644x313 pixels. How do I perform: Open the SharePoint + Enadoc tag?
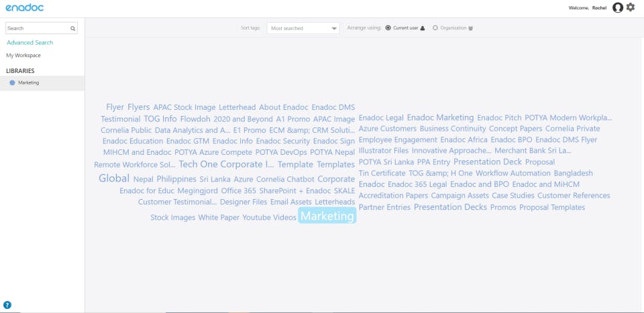click(x=295, y=191)
